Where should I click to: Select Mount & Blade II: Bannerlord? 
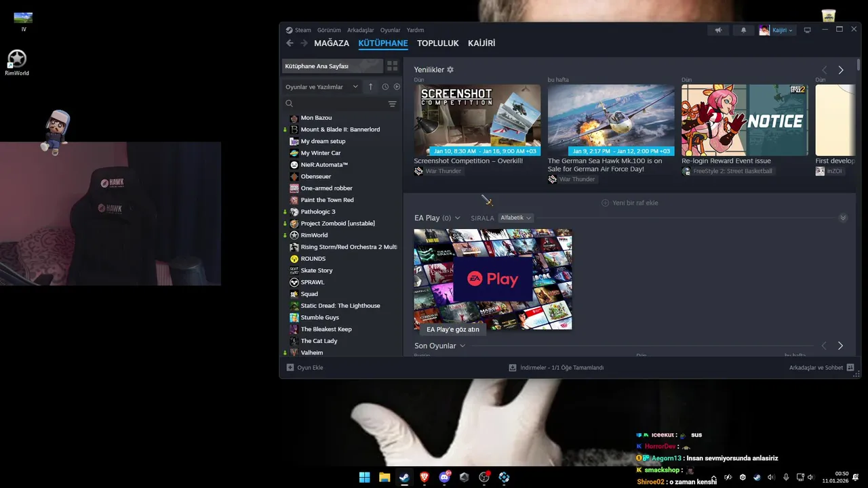pos(342,129)
